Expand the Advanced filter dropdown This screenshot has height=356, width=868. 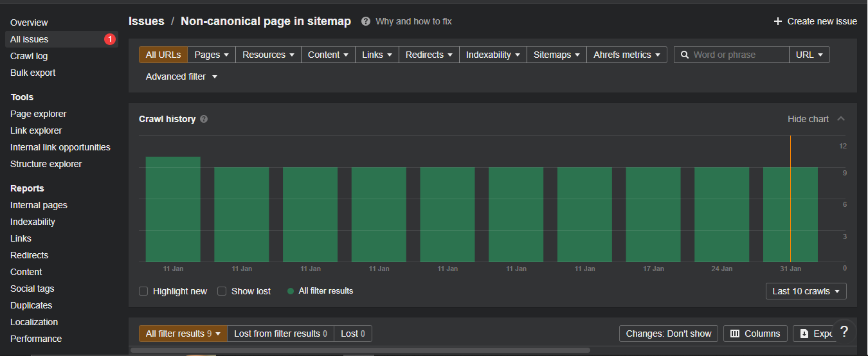pyautogui.click(x=182, y=76)
